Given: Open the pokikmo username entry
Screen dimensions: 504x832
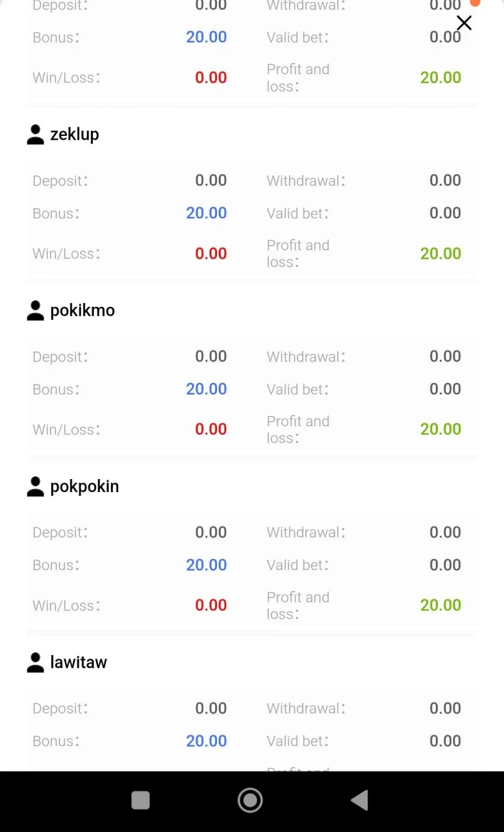Looking at the screenshot, I should pyautogui.click(x=82, y=311).
